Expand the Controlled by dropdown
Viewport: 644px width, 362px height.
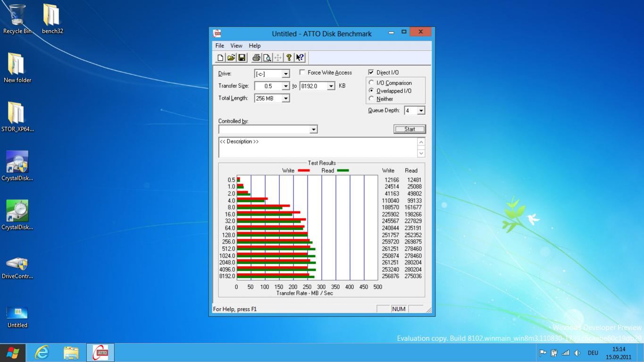(313, 129)
